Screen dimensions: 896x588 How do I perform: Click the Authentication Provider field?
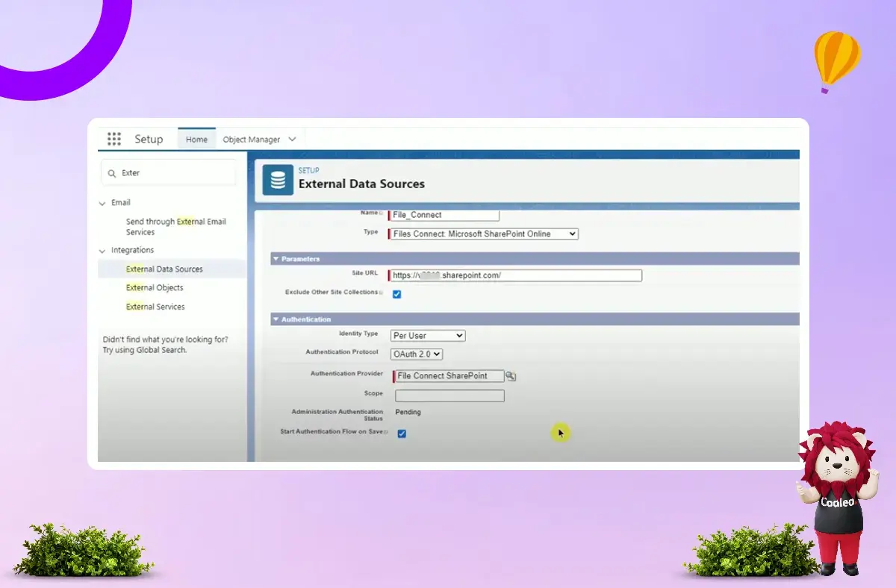pos(449,376)
